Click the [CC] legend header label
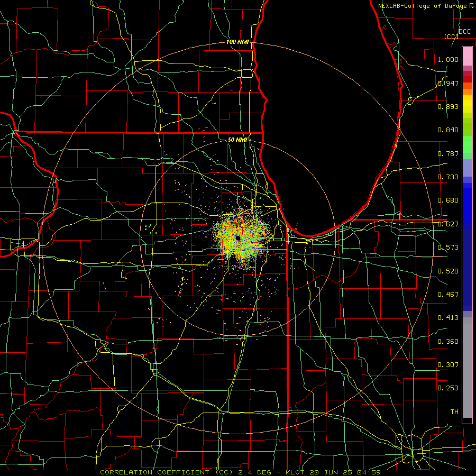The width and height of the screenshot is (476, 476). 451,36
